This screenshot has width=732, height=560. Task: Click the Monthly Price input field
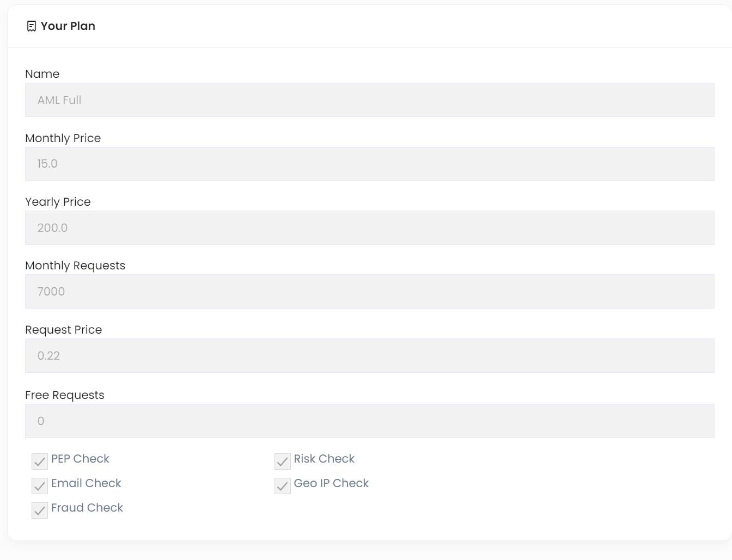(x=369, y=164)
